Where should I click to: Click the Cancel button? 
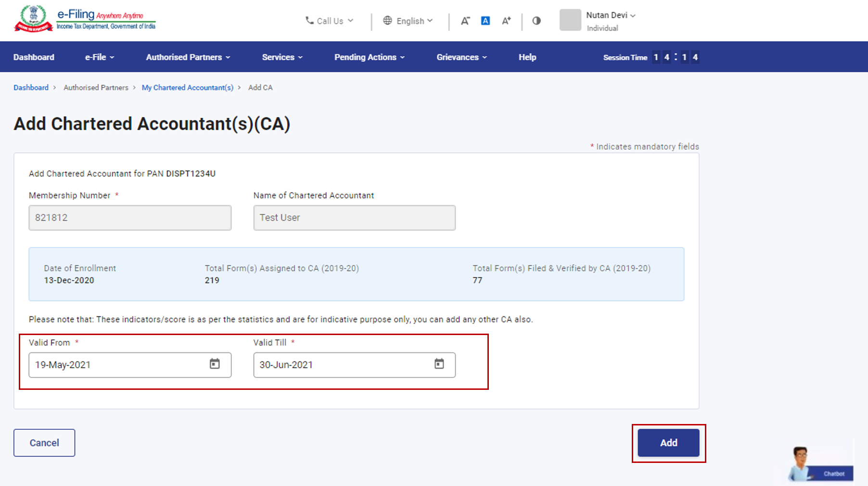[x=44, y=443]
